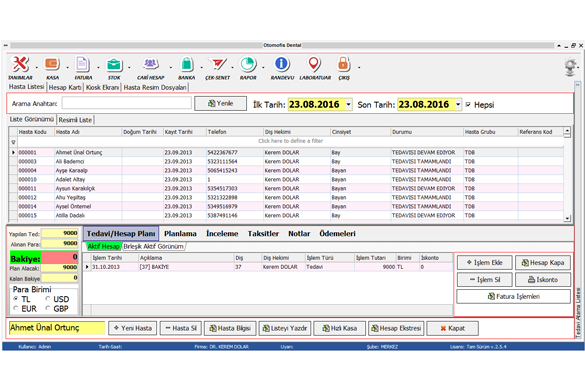Open the Fatura document icon
Screen dimensions: 585x390
(83, 64)
